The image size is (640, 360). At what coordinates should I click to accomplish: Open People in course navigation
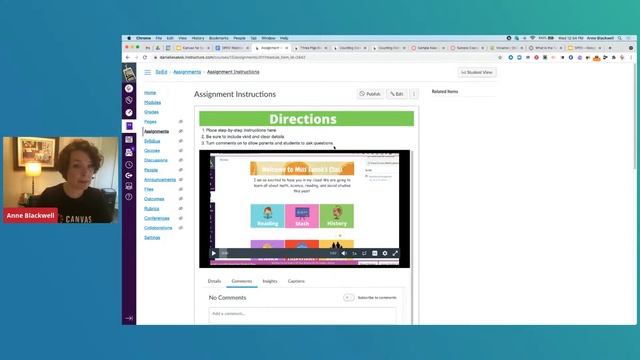(151, 170)
